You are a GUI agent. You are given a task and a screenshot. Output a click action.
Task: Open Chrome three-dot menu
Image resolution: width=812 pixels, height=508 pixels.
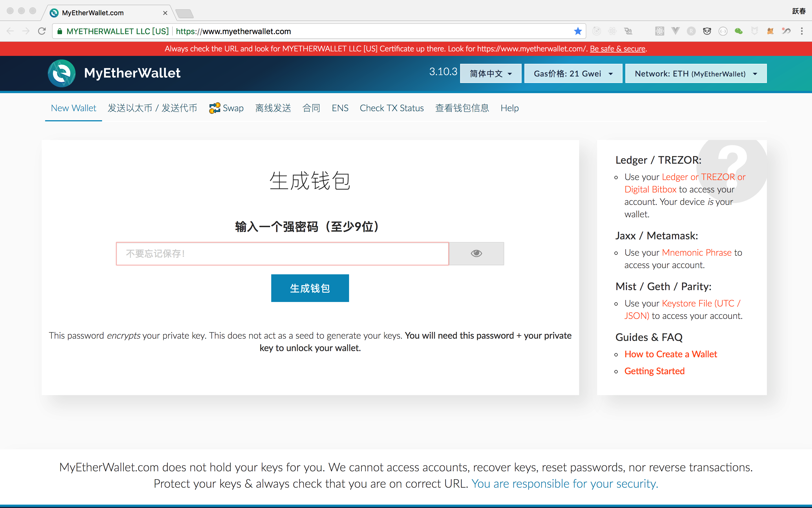tap(802, 31)
